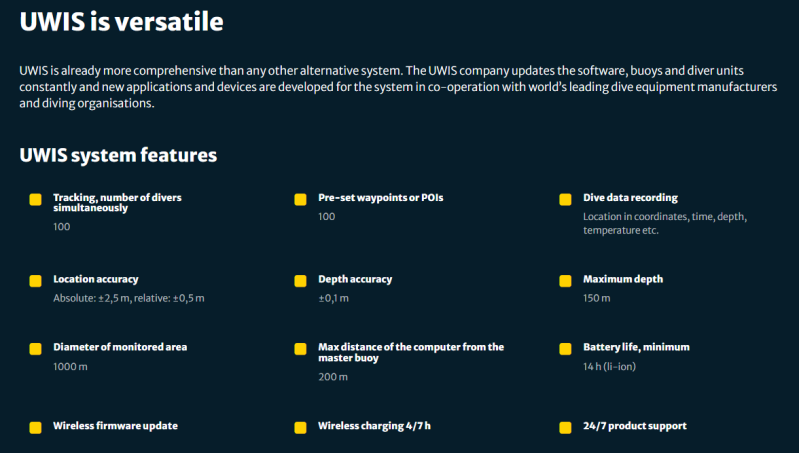Click the "UWIS is versatile" heading
Image resolution: width=799 pixels, height=453 pixels.
(121, 21)
